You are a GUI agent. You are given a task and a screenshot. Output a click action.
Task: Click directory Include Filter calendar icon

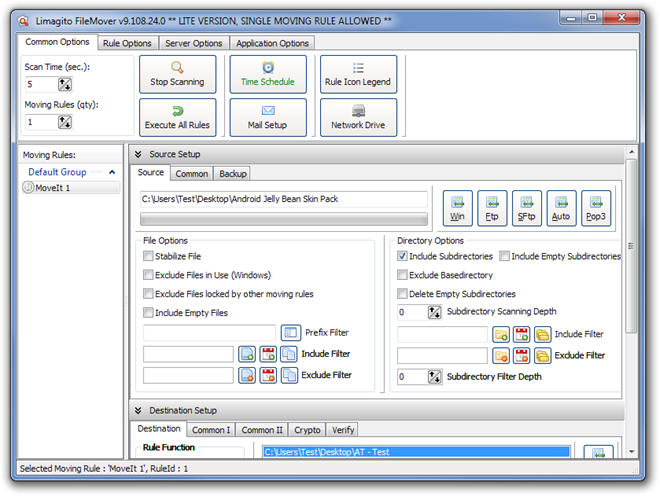522,335
